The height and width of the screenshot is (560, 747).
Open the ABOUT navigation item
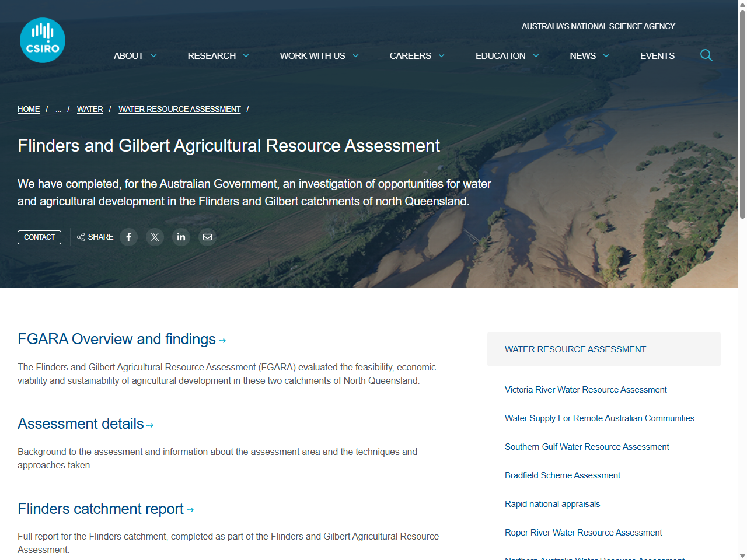(128, 56)
